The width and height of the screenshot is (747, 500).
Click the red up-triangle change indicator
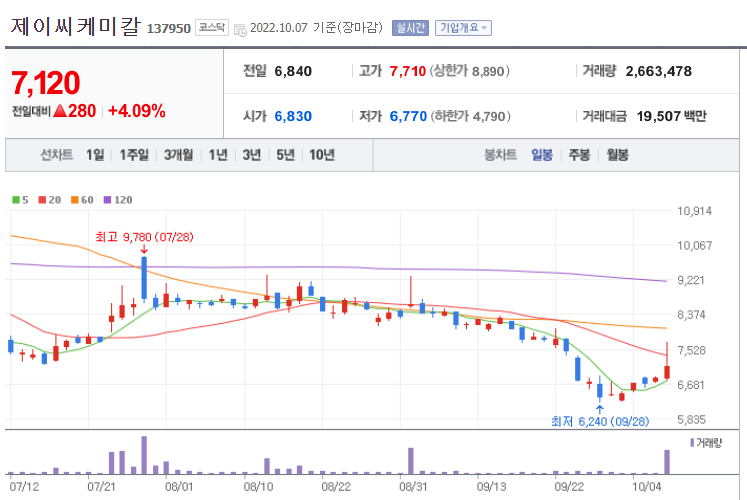[x=60, y=111]
